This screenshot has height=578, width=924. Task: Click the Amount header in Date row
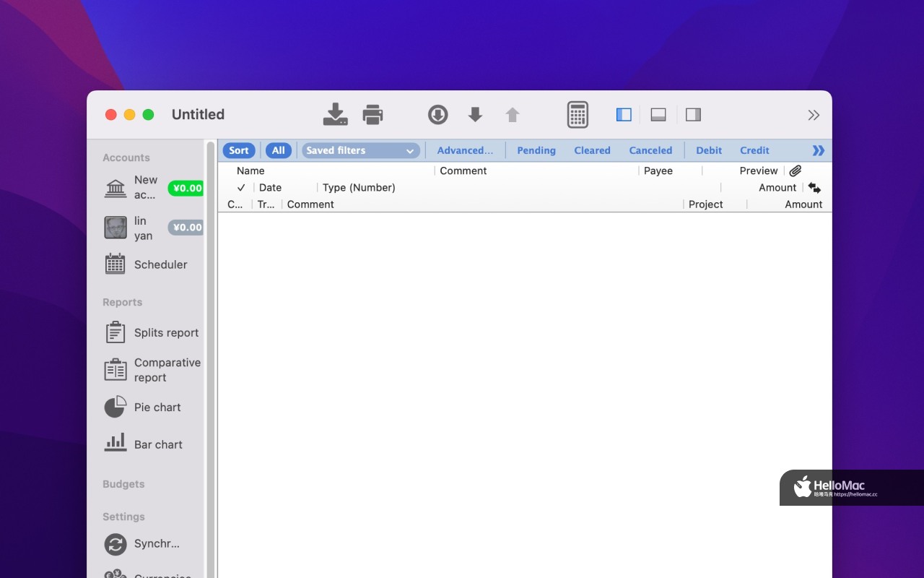coord(777,187)
